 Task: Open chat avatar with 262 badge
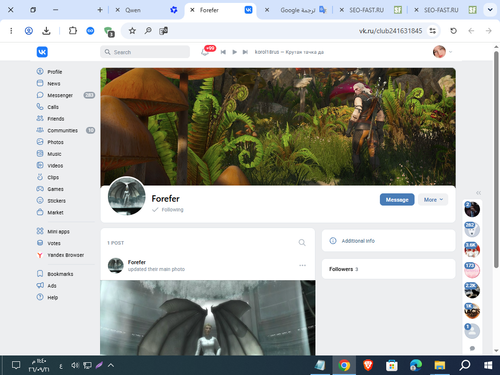click(472, 230)
